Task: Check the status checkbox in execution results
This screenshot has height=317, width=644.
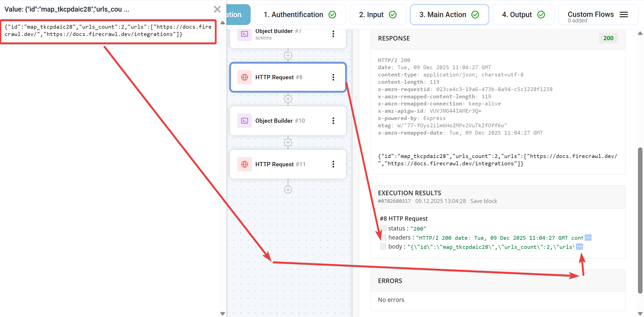Action: pyautogui.click(x=383, y=228)
